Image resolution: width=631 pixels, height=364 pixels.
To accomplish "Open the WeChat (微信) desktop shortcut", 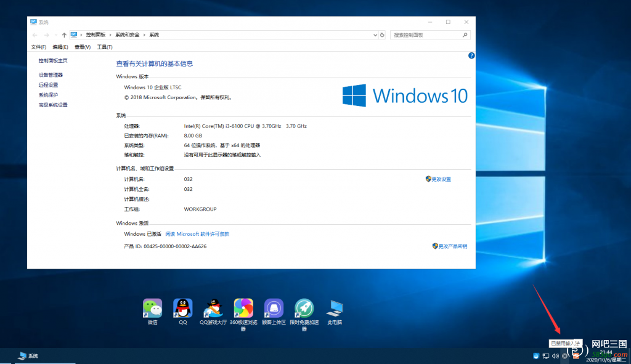I will [x=152, y=308].
